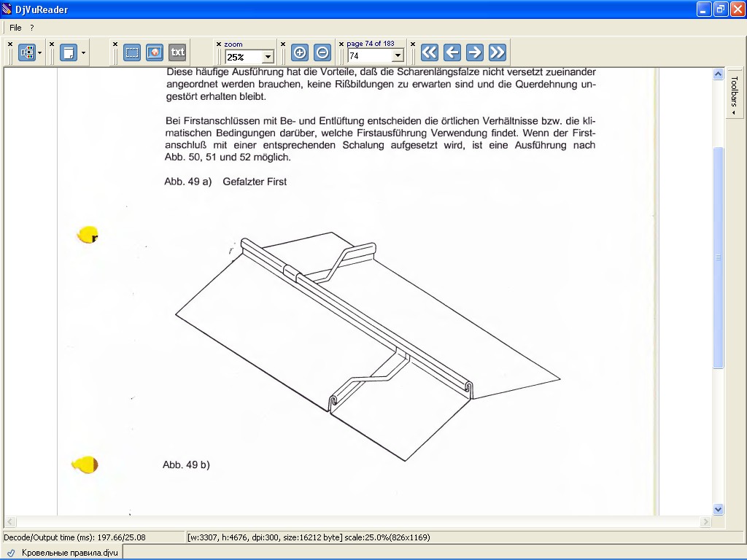Viewport: 747px width, 560px height.
Task: Open the dropdown arrow beside page layout icon
Action: click(x=83, y=52)
